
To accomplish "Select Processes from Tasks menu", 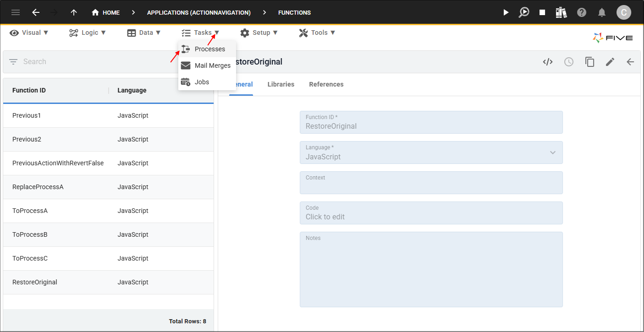I will click(207, 49).
